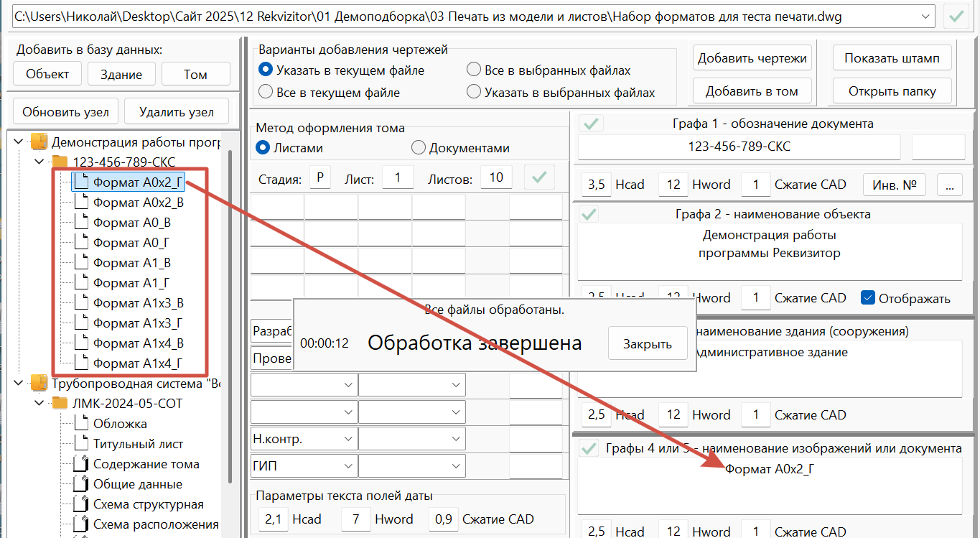Click the folder icon of Трубопроводная система node
This screenshot has width=980, height=538.
tap(39, 384)
